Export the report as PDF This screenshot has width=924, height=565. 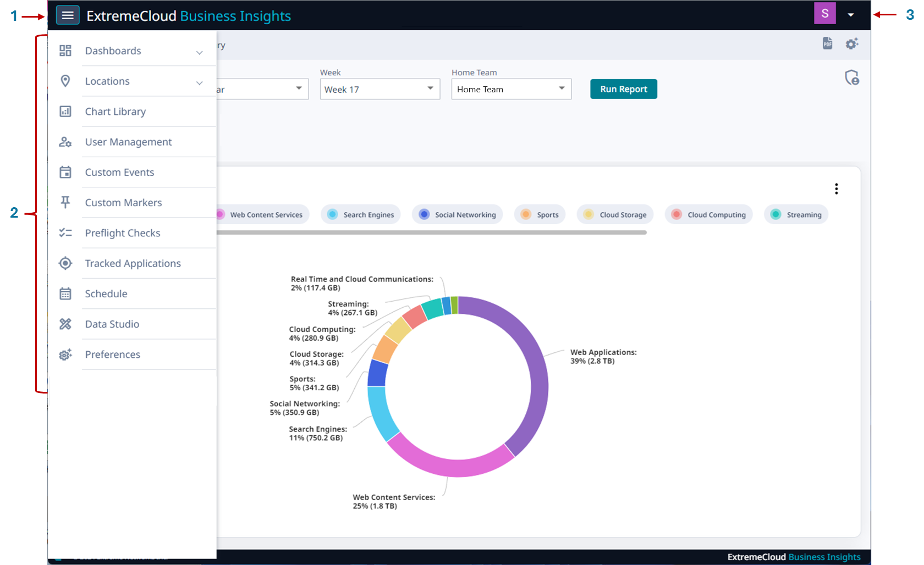827,43
